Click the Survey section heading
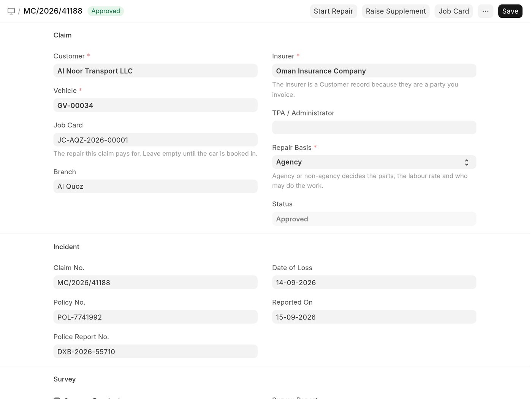 click(x=65, y=379)
